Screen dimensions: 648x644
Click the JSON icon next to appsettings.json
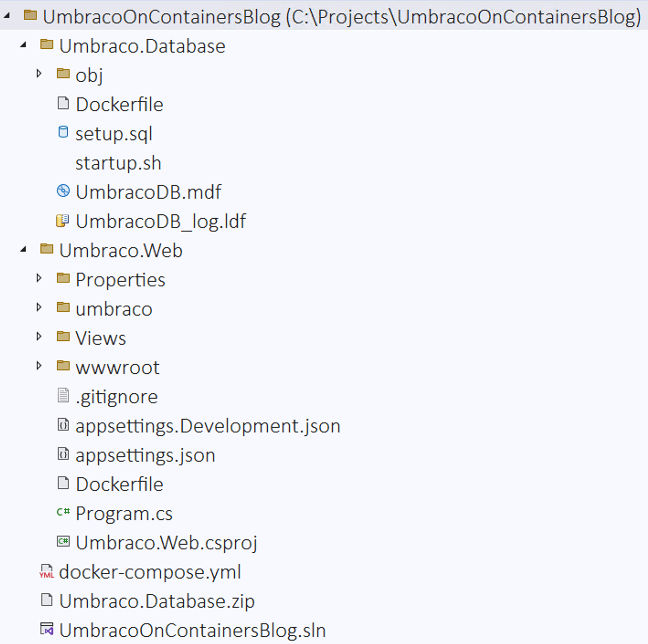63,454
